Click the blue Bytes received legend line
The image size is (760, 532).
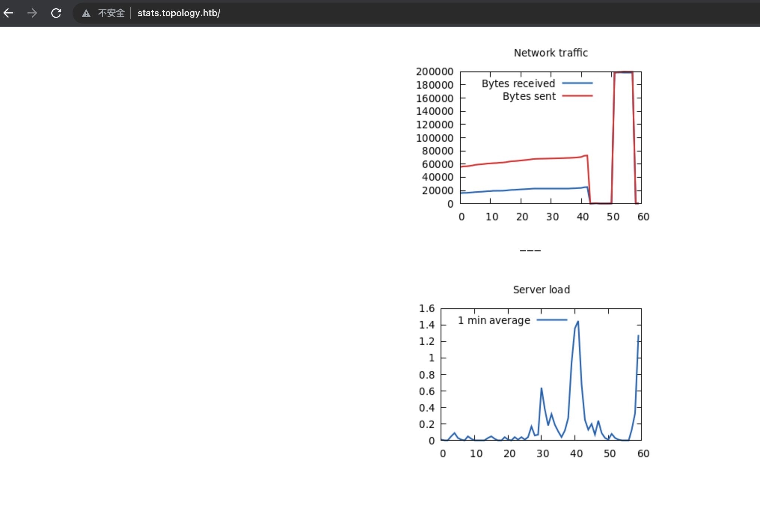point(577,83)
